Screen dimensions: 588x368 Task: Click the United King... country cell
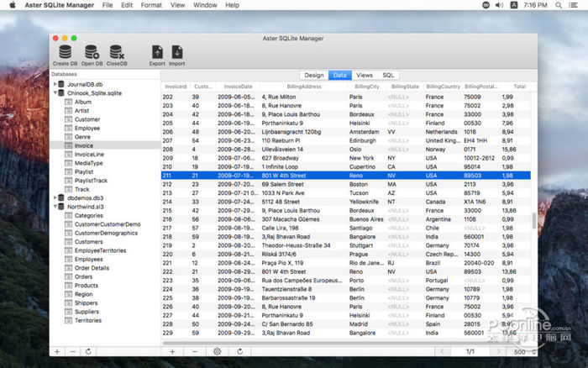point(443,140)
